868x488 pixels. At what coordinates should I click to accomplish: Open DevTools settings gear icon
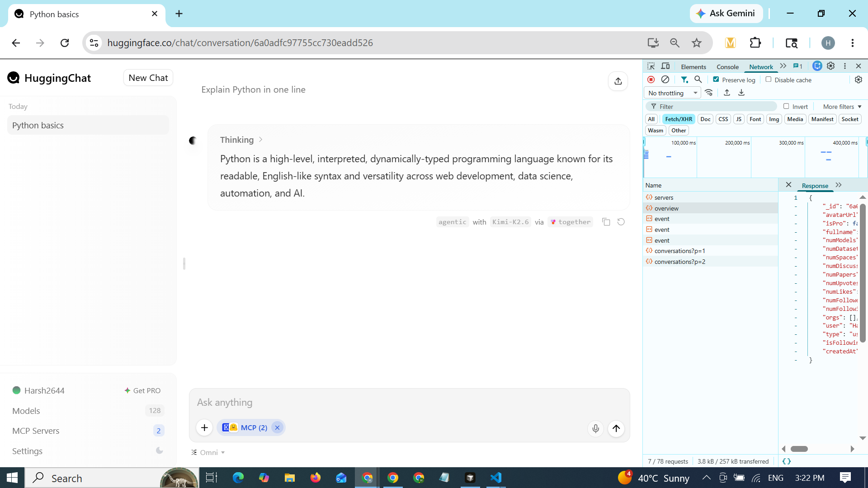click(x=831, y=66)
